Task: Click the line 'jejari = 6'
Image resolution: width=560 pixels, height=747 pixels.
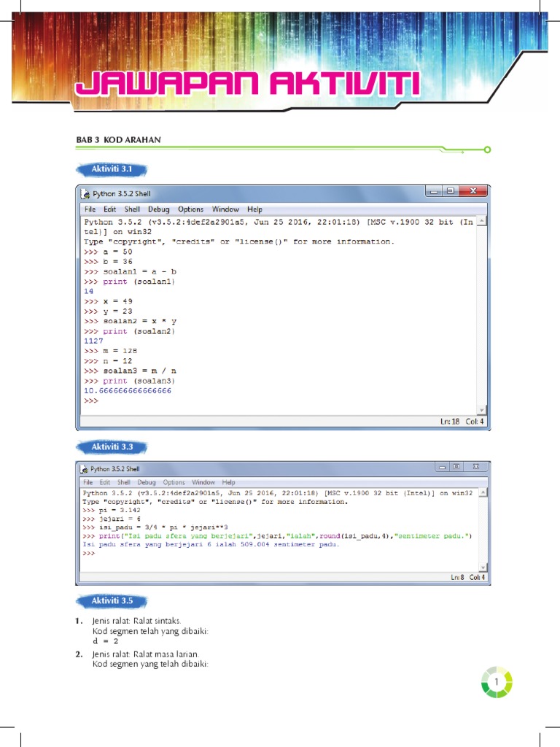Action: [x=120, y=519]
